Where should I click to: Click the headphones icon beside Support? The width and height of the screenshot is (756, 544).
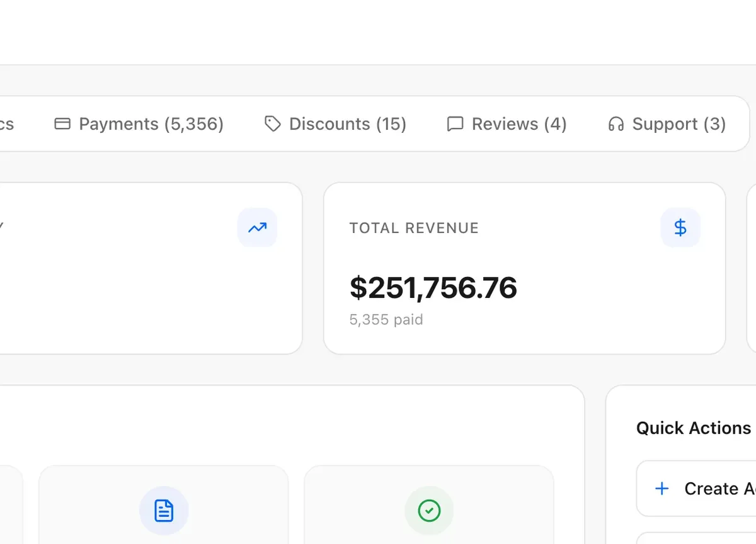pos(616,124)
